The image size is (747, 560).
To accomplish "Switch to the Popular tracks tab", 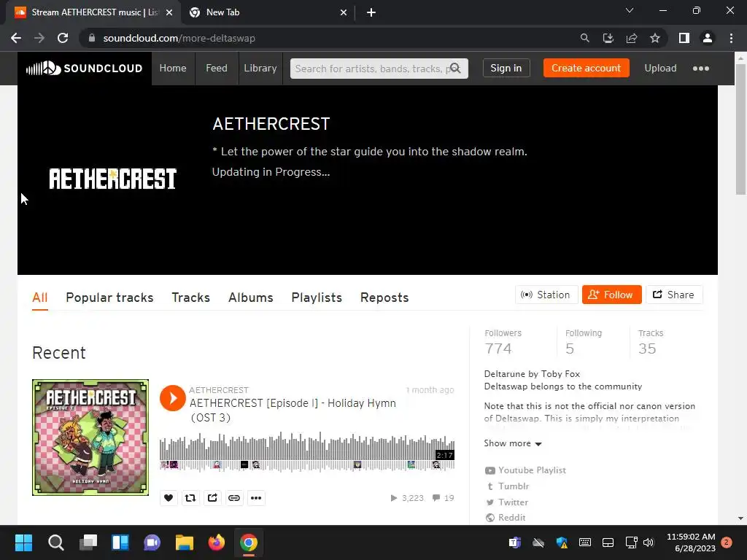I will point(109,297).
